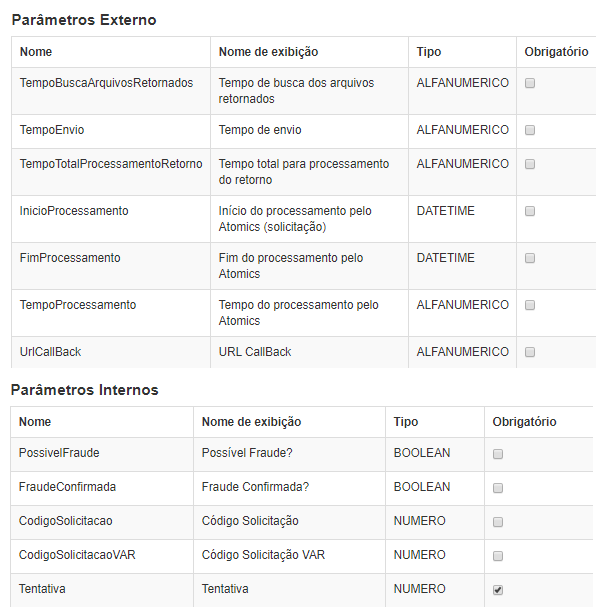Click Nome de exibição header in Parâmetros Internos

pos(251,422)
